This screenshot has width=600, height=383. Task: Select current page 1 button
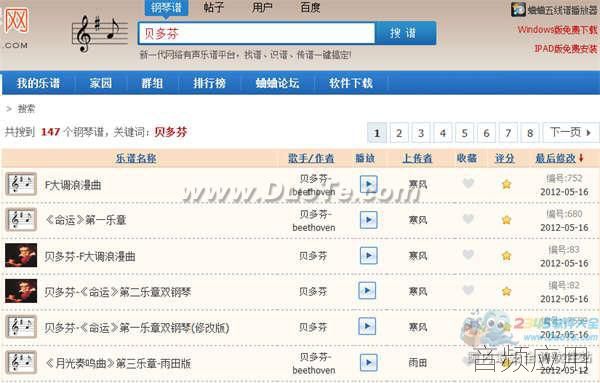coord(377,133)
